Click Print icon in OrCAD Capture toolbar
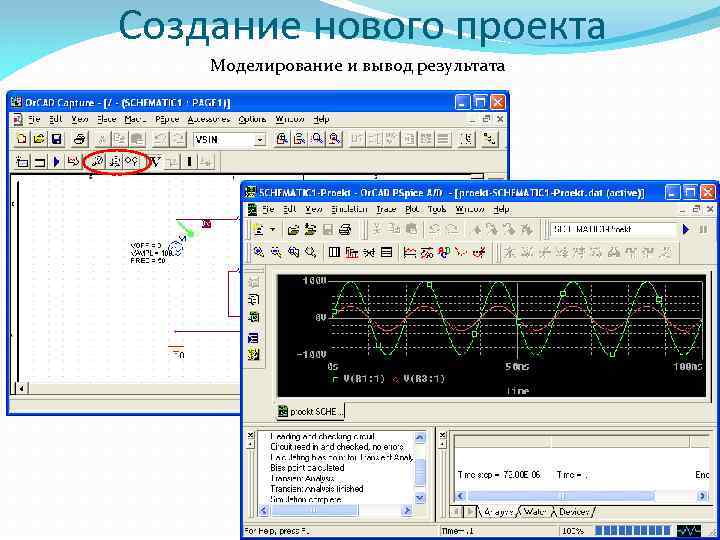The image size is (720, 540). [80, 139]
